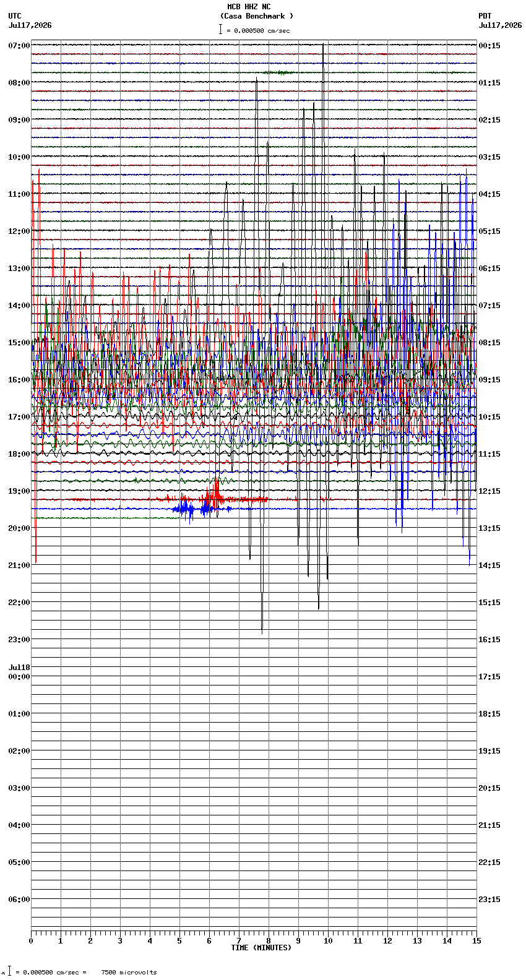Click the '04:15' PDT time label
Viewport: 526px width, 980px height.
click(x=489, y=194)
